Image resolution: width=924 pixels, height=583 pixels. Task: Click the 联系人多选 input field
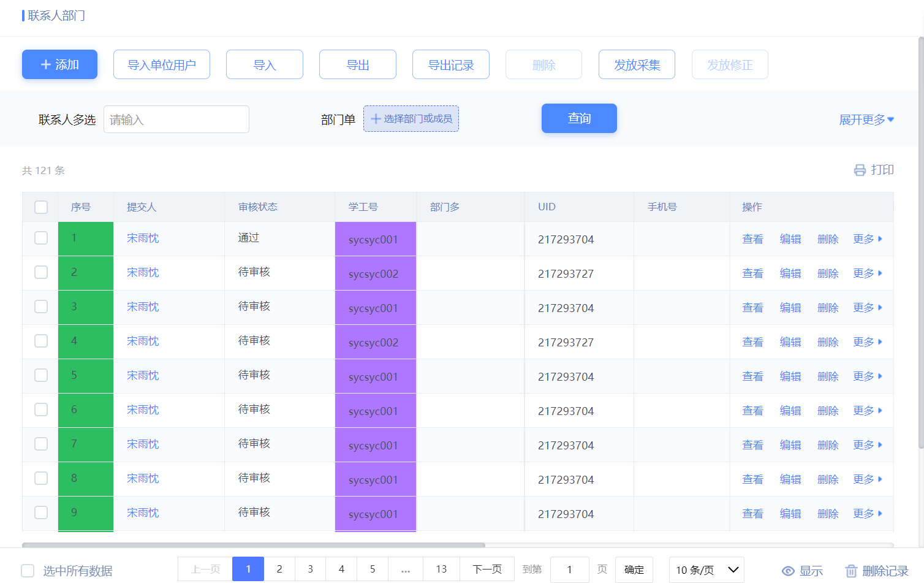coord(176,120)
